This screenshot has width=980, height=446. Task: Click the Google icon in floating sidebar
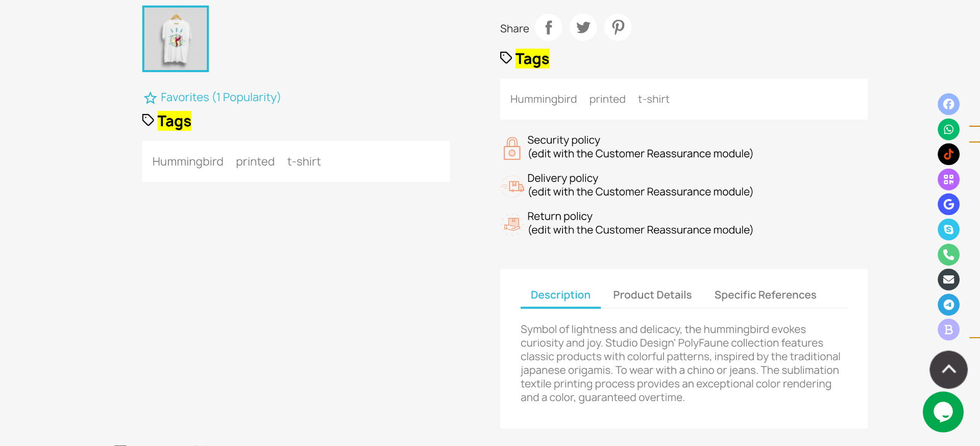[x=948, y=204]
